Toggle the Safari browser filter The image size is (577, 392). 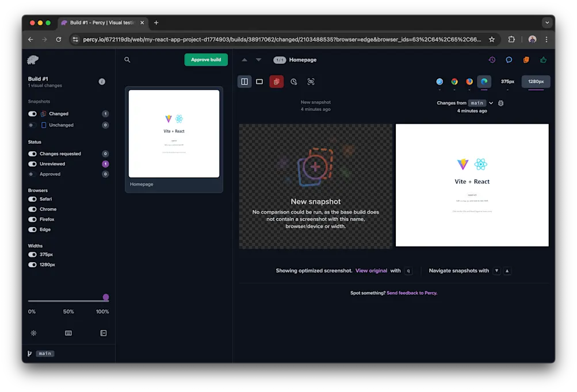click(33, 199)
